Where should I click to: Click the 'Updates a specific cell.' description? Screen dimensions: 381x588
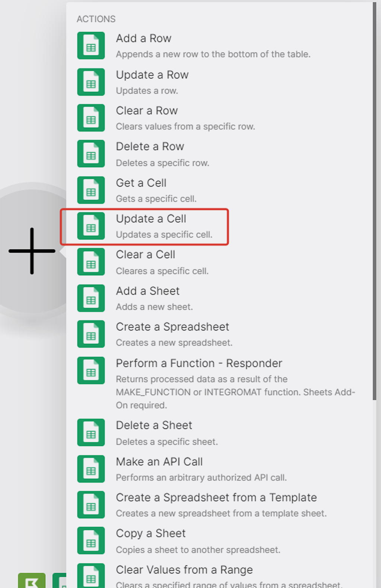pyautogui.click(x=164, y=235)
